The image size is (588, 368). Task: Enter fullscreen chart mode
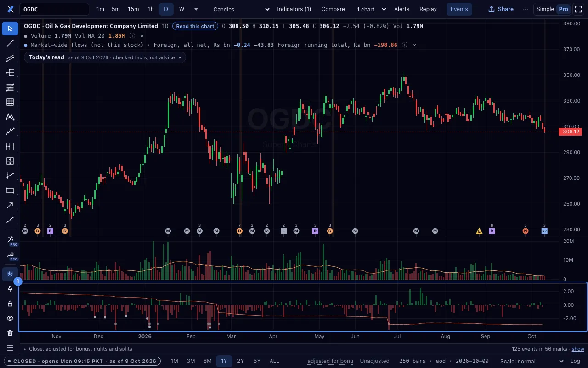pos(578,9)
